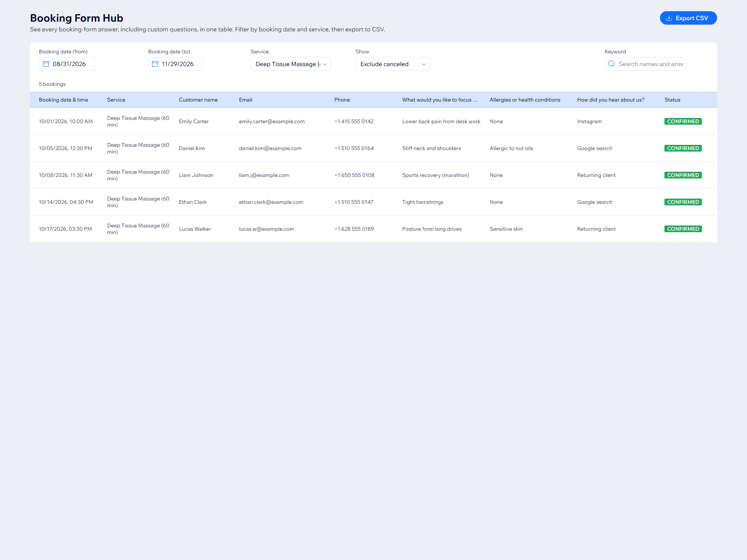Click the Sensitive skin cell
The image size is (747, 560).
point(506,229)
